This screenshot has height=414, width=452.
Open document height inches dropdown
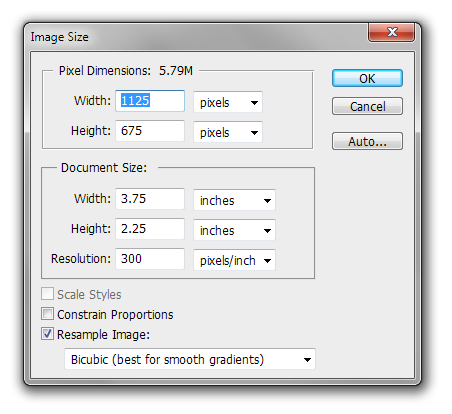[234, 230]
